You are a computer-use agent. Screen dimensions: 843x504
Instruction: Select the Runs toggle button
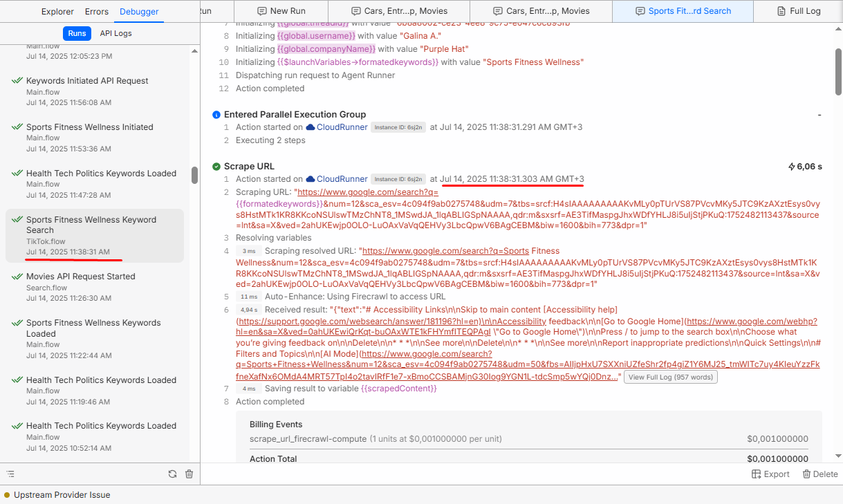click(x=77, y=33)
